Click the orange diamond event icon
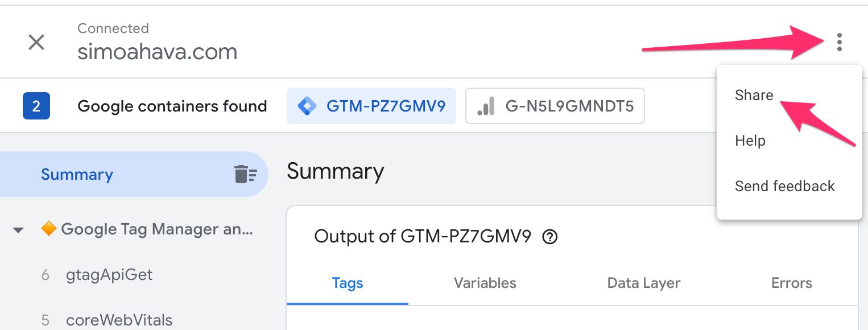The height and width of the screenshot is (330, 868). pos(48,229)
